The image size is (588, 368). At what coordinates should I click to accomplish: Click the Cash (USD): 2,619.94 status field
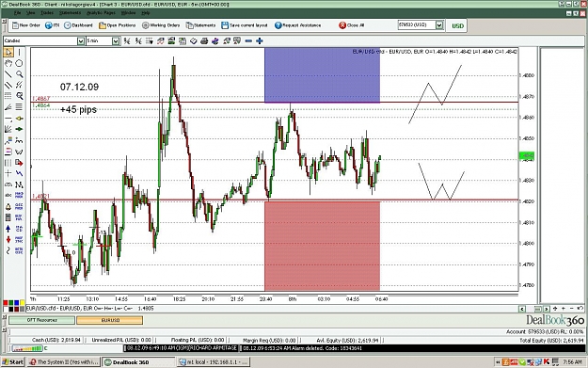(x=56, y=340)
